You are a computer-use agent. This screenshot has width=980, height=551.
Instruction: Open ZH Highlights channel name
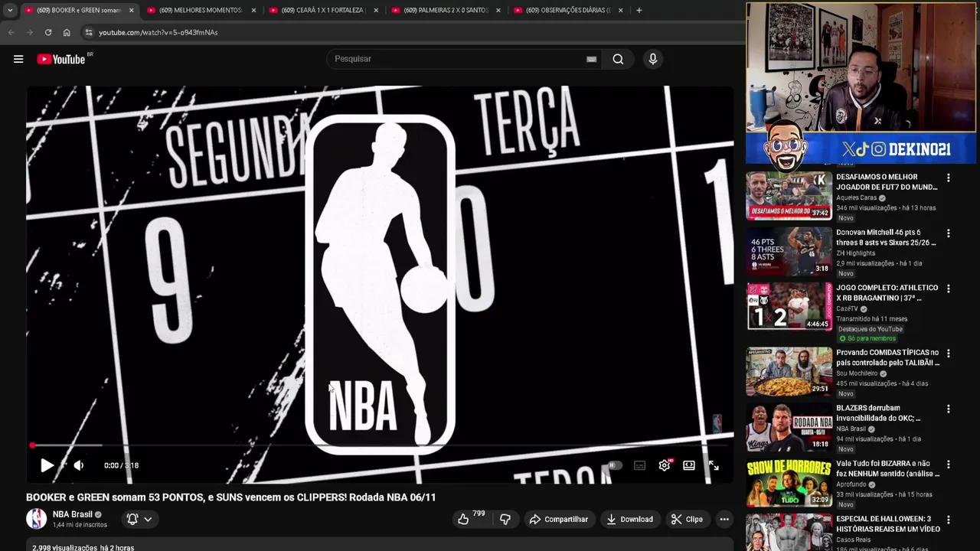(x=855, y=253)
